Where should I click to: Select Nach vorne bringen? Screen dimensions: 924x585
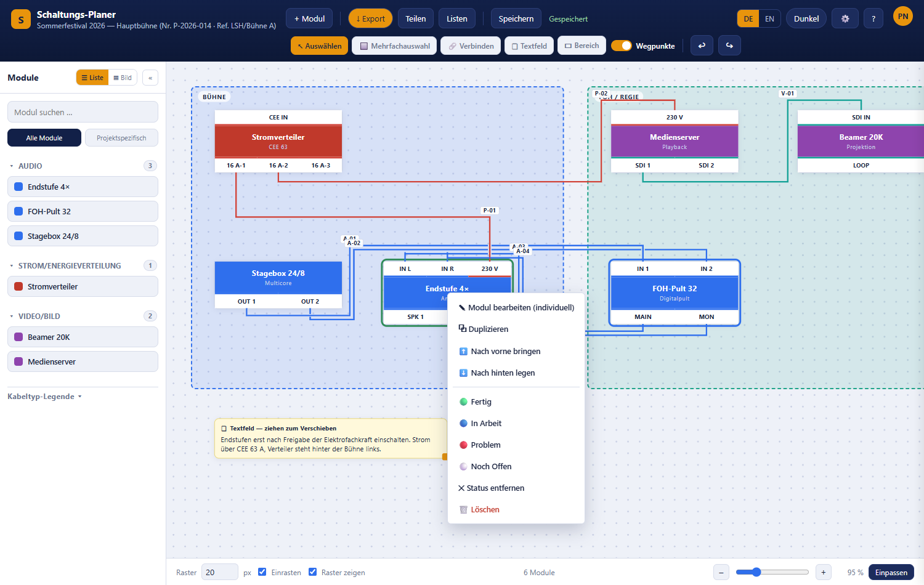516,351
